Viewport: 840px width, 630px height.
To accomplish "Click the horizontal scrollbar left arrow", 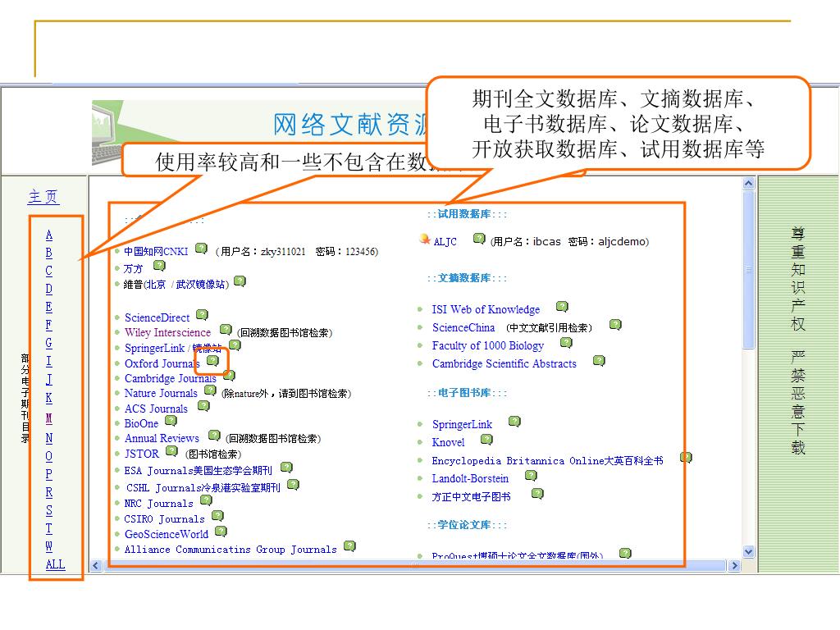I will [96, 566].
